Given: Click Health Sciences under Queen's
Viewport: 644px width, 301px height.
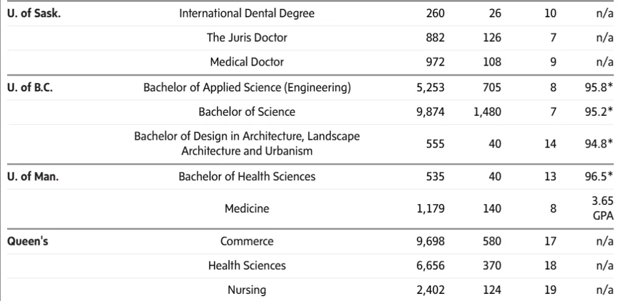Looking at the screenshot, I should tap(247, 265).
